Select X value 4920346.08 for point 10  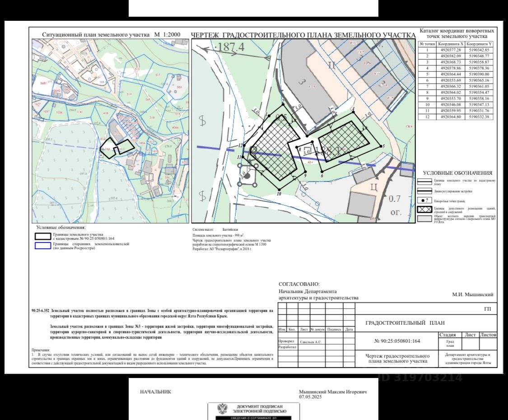451,105
